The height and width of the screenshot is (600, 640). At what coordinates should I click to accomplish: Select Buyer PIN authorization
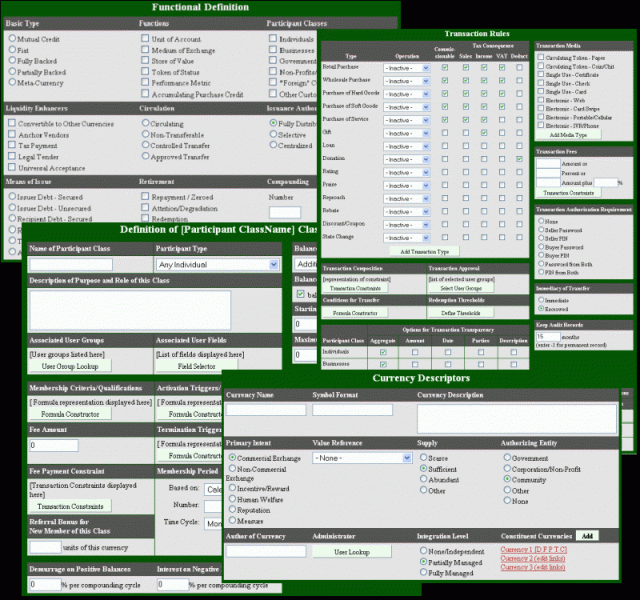(x=541, y=255)
